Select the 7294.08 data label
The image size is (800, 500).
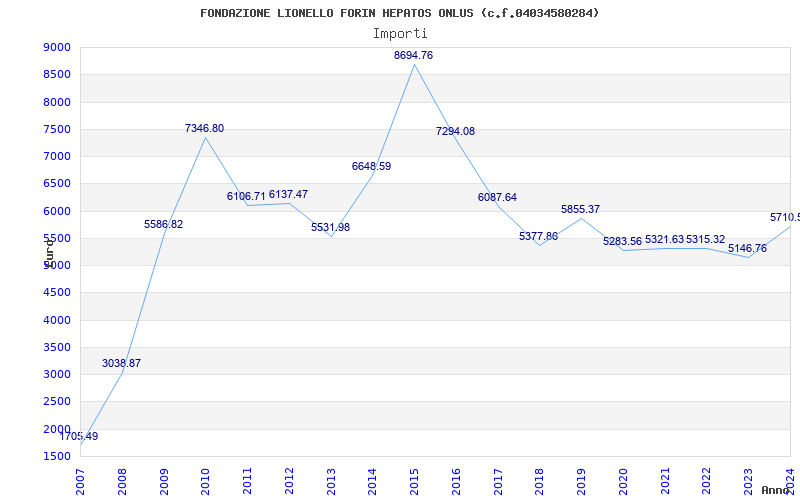click(455, 132)
